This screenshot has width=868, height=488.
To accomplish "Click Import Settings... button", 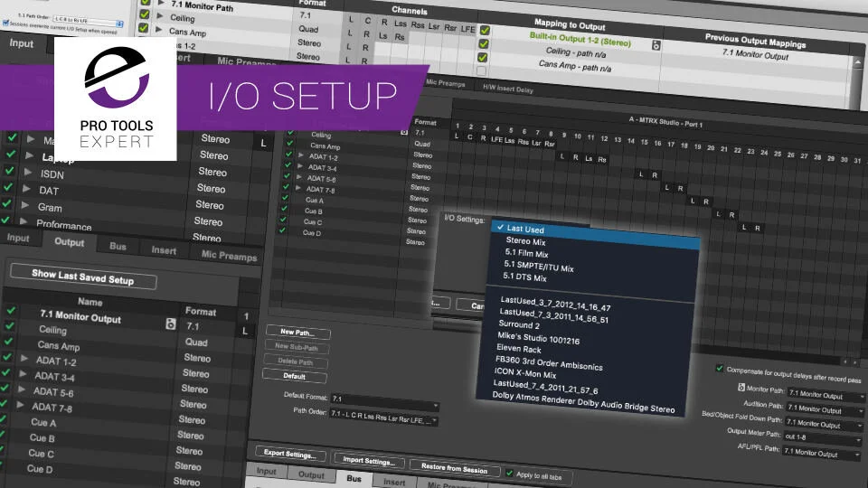I will pos(369,461).
